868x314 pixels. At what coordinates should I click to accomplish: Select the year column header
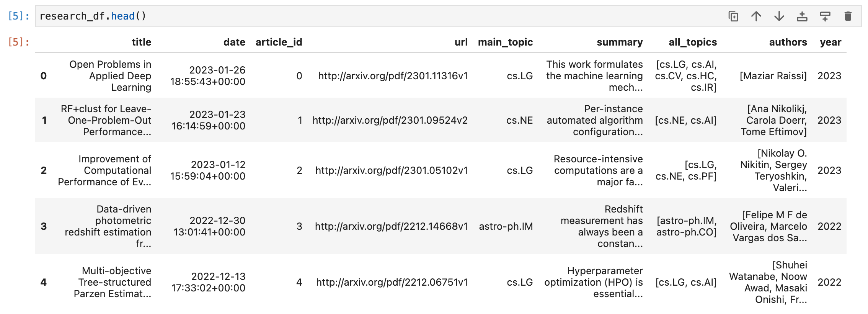point(830,42)
